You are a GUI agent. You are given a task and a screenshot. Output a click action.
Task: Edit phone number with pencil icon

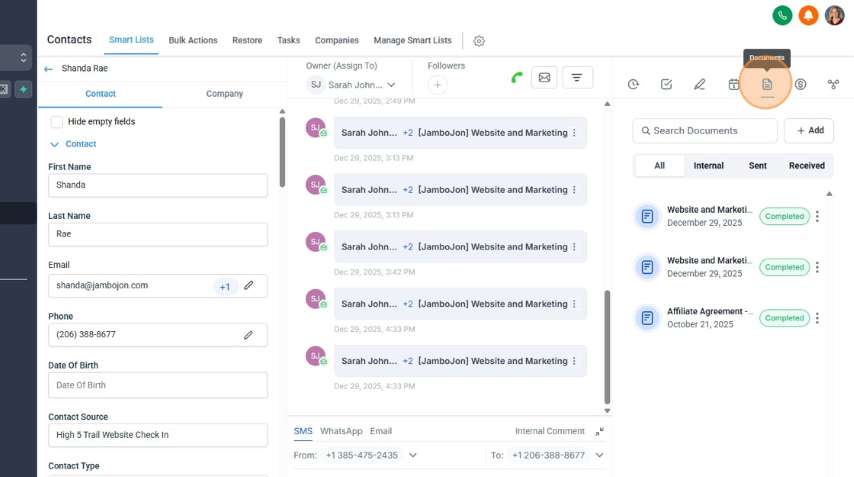249,335
